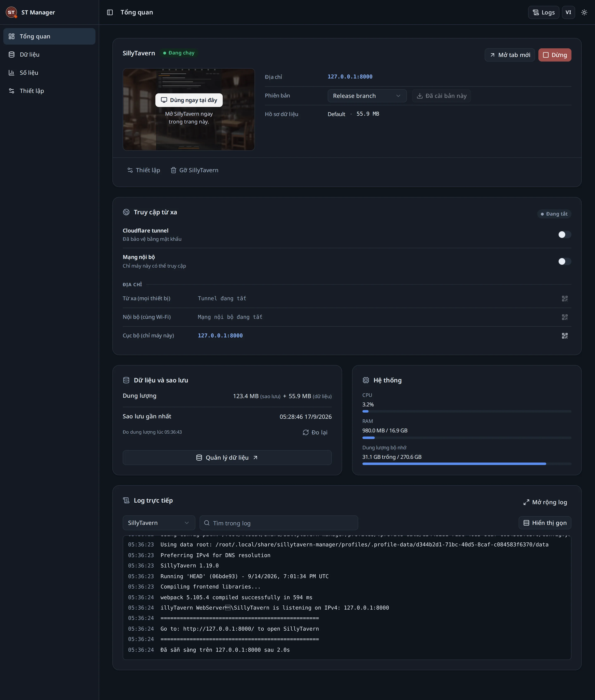The height and width of the screenshot is (700, 595).
Task: Click the Dung lượng bộ nhớ storage bar
Action: (x=467, y=464)
